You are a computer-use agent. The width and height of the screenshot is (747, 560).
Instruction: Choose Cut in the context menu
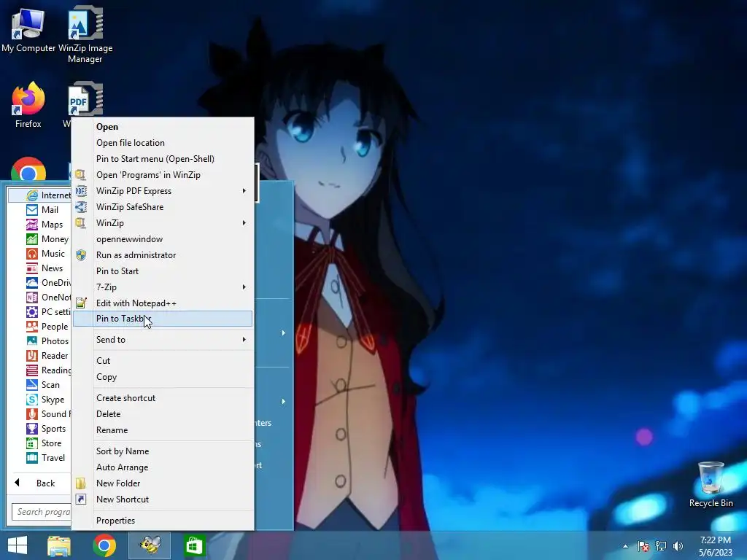(163, 361)
